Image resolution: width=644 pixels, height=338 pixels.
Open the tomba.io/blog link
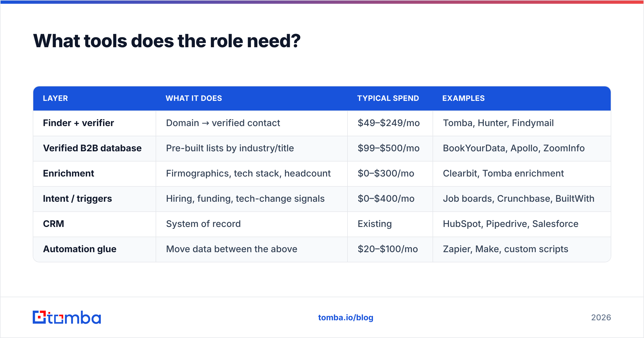click(346, 318)
